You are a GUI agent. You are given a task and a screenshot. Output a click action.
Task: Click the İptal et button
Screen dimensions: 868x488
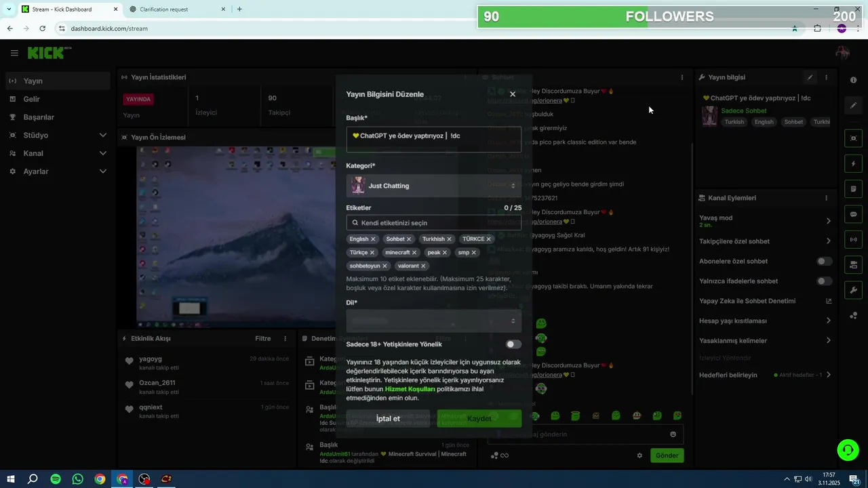388,418
